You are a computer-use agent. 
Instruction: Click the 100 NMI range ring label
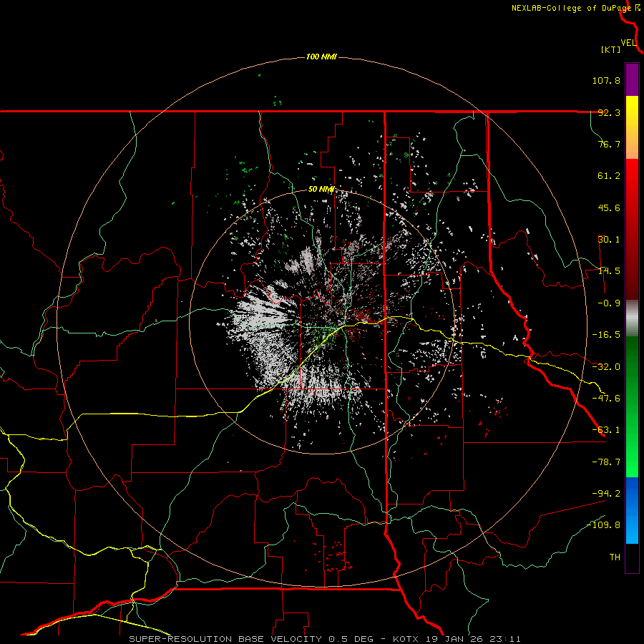321,57
